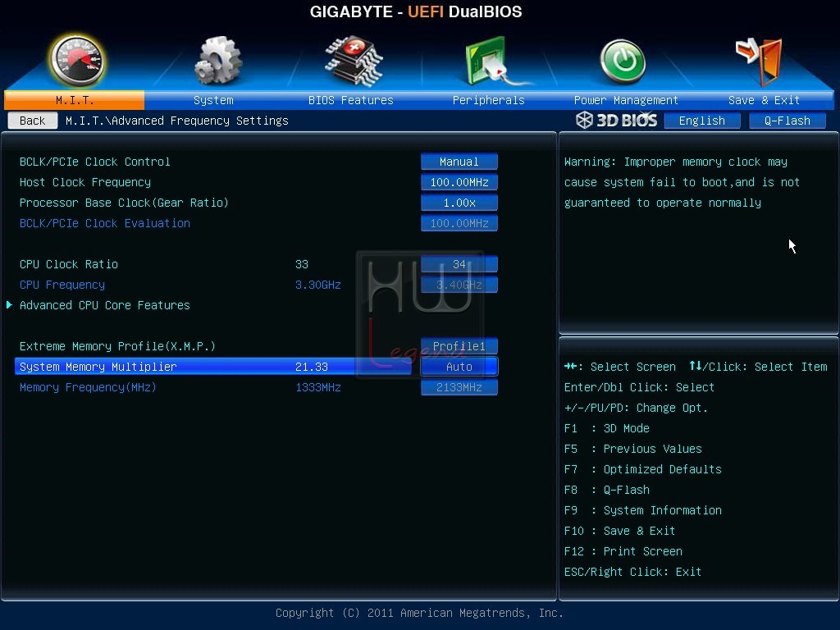
Task: Click the Enter/Dbl Click: Select help entry
Action: point(639,387)
